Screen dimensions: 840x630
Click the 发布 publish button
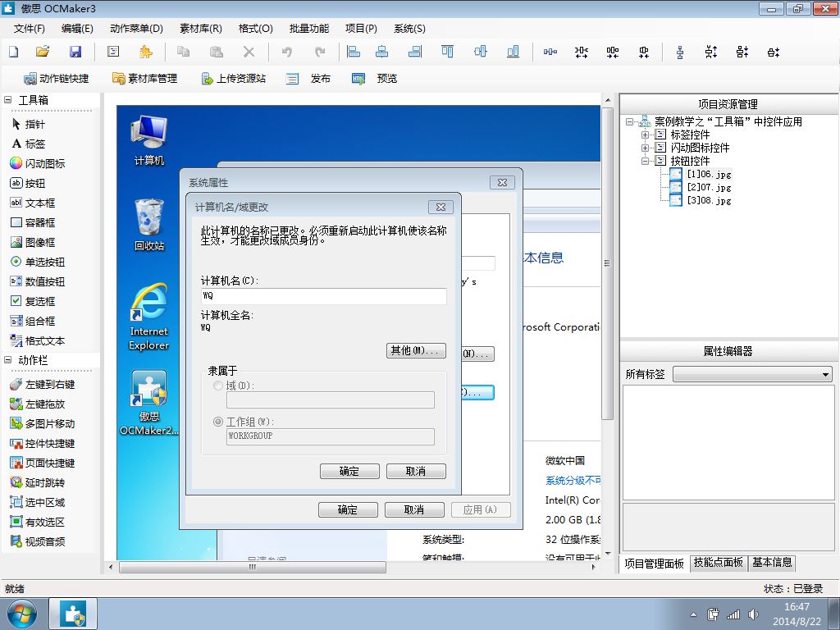(308, 79)
